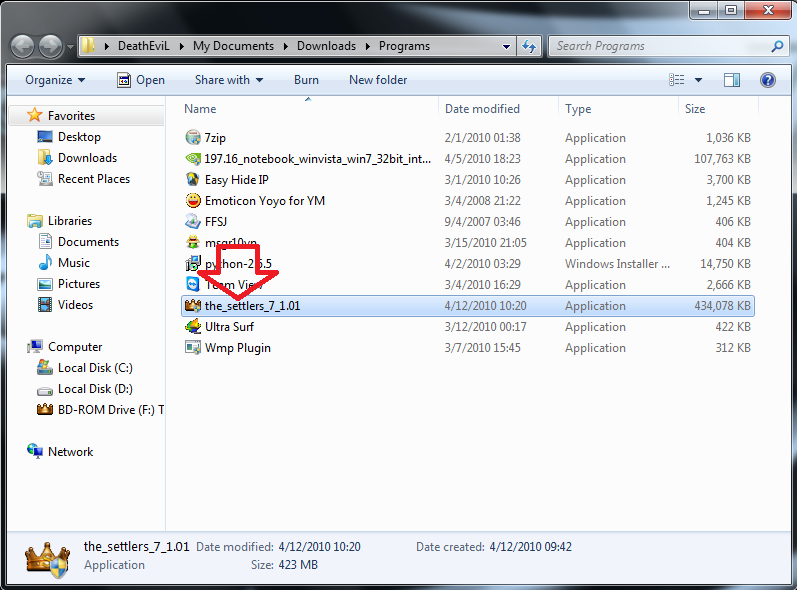797x591 pixels.
Task: Click the help question mark icon
Action: click(767, 80)
